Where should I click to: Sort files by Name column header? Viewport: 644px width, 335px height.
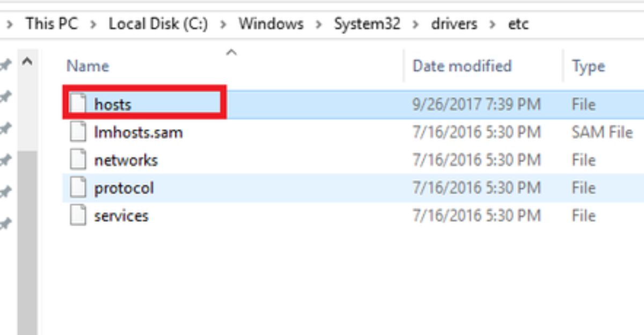(87, 66)
